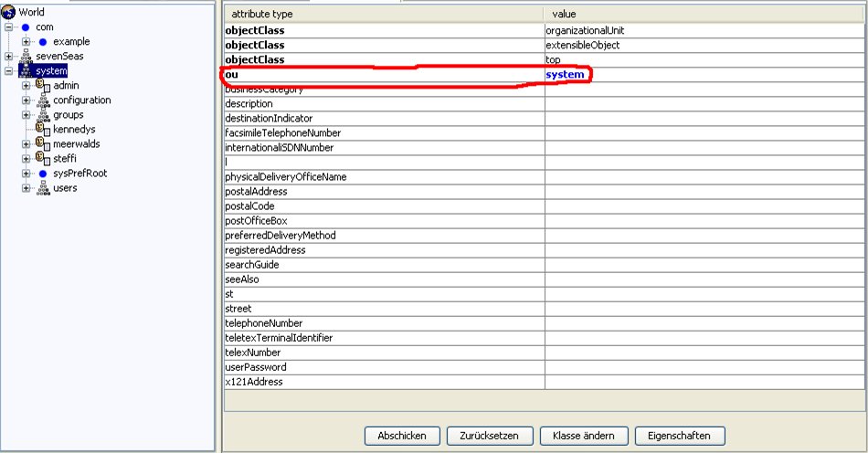Click the description value field
The image size is (868, 453).
(x=704, y=103)
